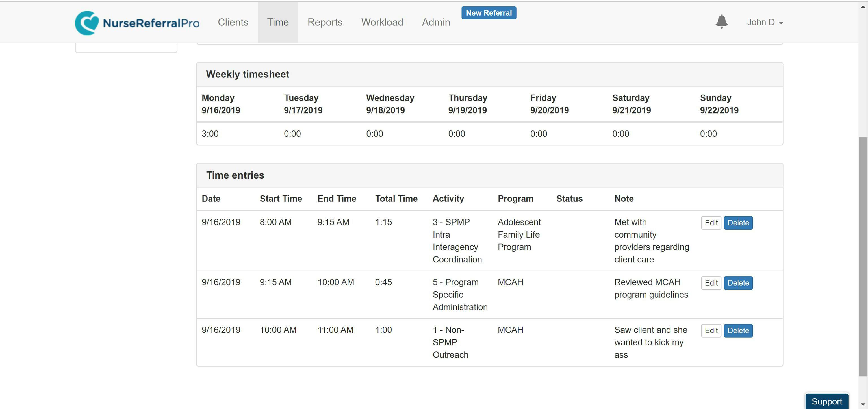Click the Monday 9/16/2019 column header
The image size is (868, 409).
(221, 104)
